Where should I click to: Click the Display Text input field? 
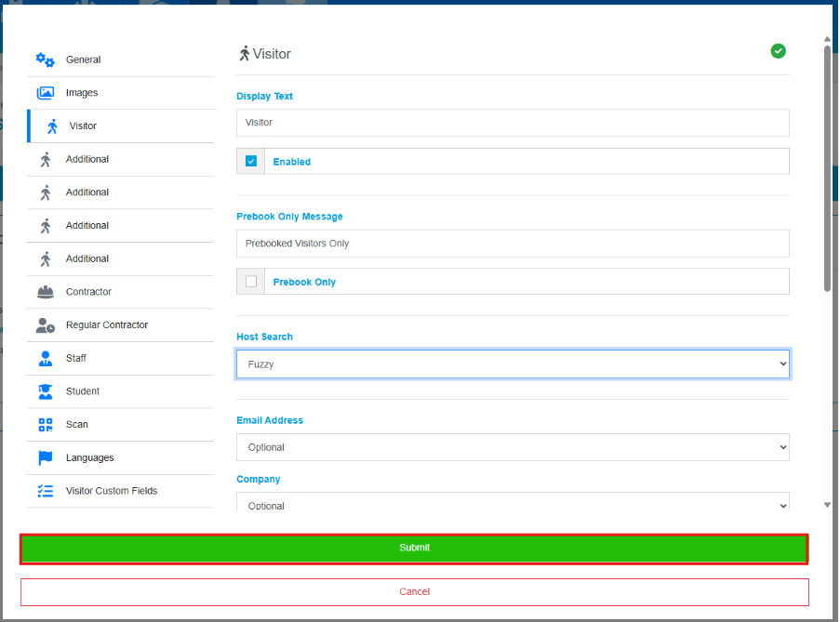(513, 123)
